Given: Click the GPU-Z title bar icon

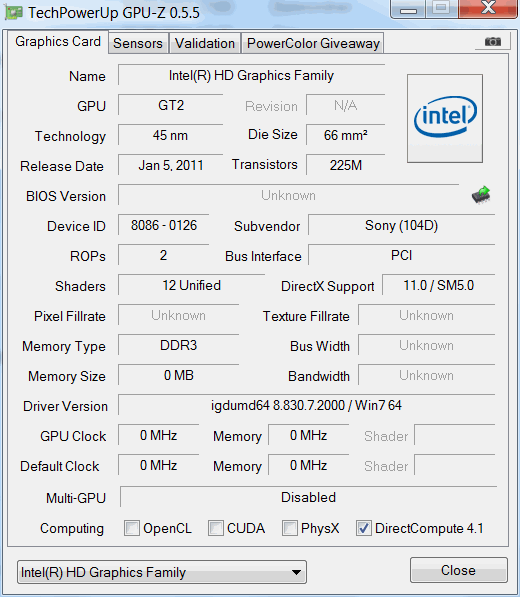Looking at the screenshot, I should tap(13, 12).
